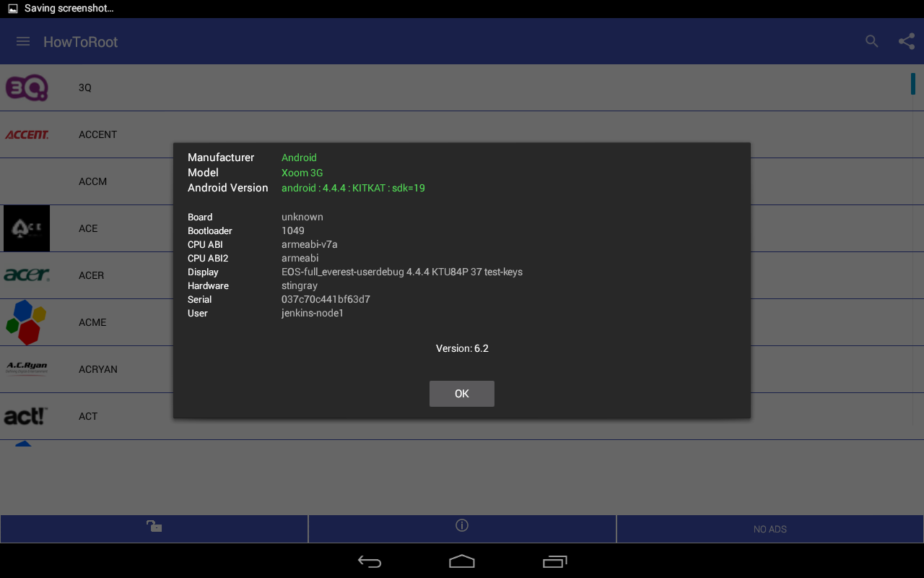Select the act! brand logo
The image size is (924, 578).
click(26, 416)
